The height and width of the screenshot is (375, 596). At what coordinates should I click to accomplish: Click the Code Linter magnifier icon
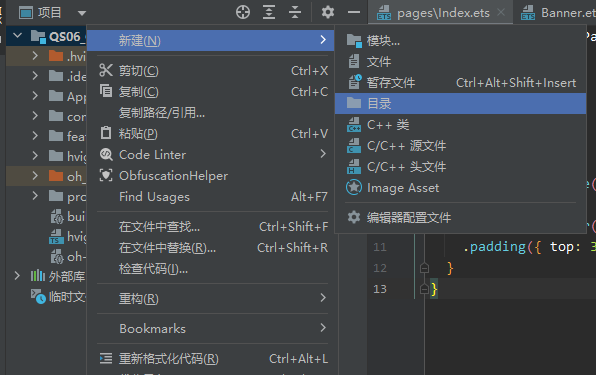click(x=106, y=154)
